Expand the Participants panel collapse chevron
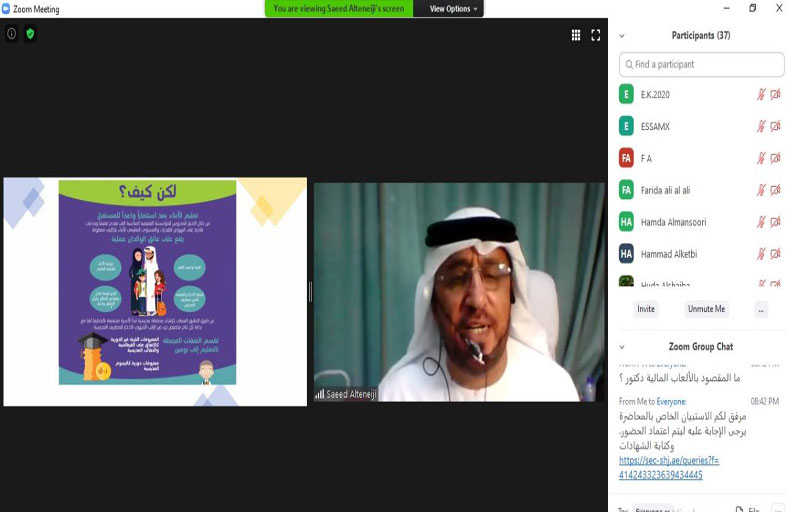Image resolution: width=787 pixels, height=512 pixels. [622, 35]
